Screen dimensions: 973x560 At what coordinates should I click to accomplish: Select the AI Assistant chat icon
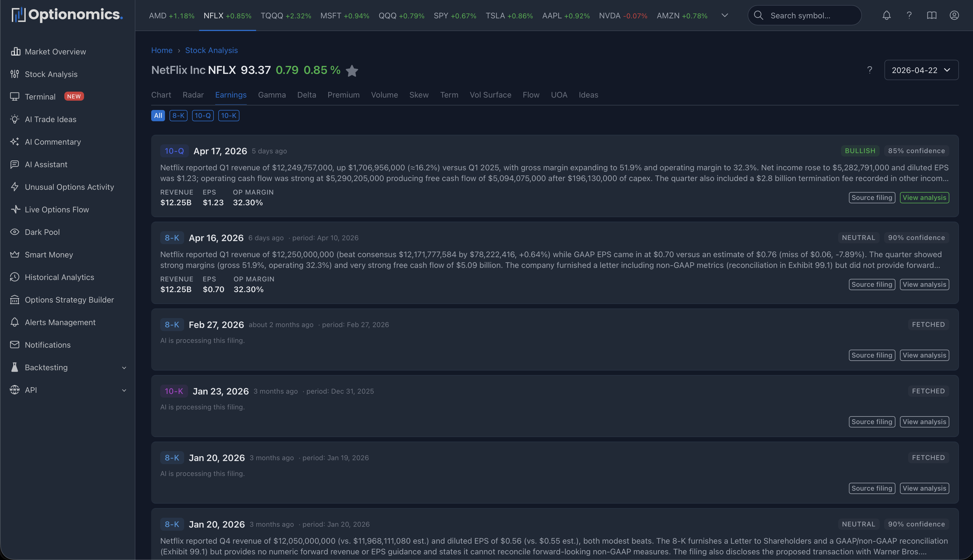(15, 164)
